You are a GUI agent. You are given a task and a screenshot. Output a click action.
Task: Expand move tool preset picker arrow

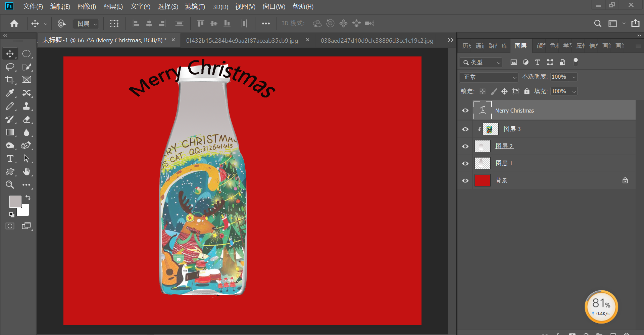point(46,24)
